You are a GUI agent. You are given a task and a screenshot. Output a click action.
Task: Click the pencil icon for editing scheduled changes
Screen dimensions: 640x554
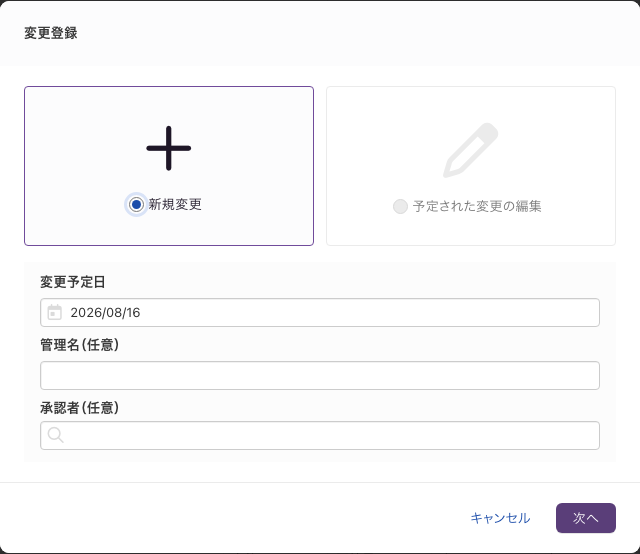pos(471,150)
